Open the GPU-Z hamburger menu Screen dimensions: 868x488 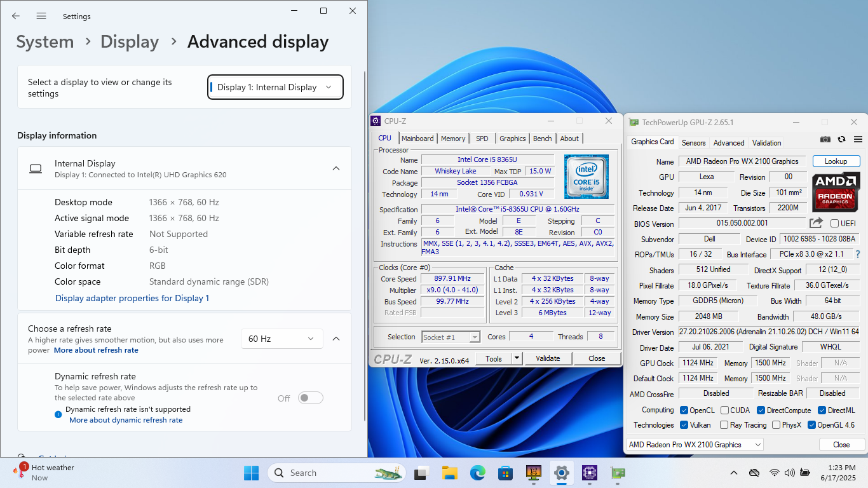[x=858, y=139]
